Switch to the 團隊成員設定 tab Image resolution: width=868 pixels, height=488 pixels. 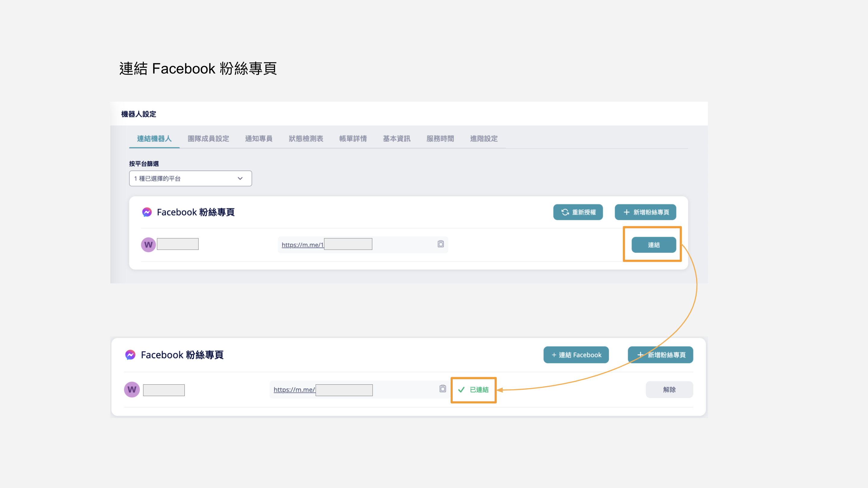pyautogui.click(x=208, y=139)
